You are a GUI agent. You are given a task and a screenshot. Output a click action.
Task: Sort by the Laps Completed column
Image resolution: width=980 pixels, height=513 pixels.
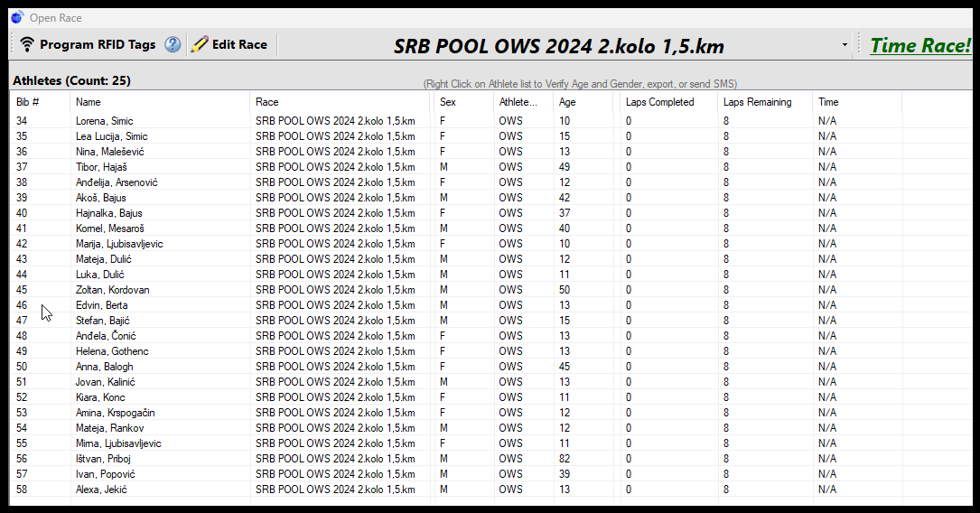[659, 102]
